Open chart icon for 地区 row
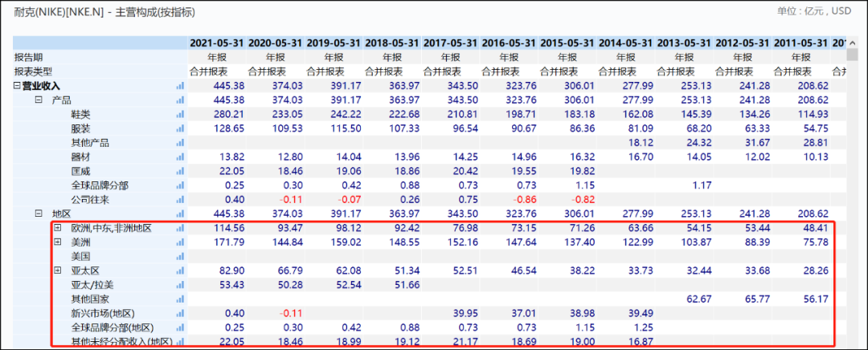 click(x=179, y=214)
